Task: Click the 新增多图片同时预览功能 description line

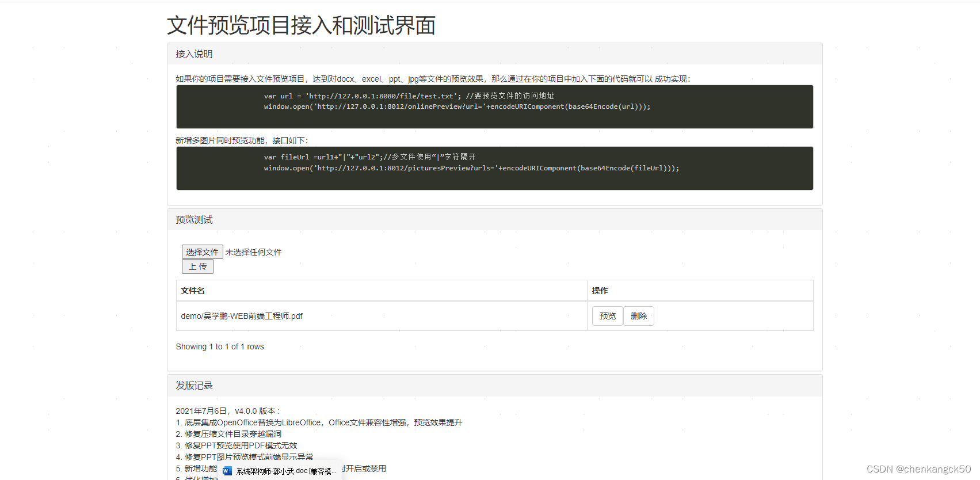Action: [242, 140]
